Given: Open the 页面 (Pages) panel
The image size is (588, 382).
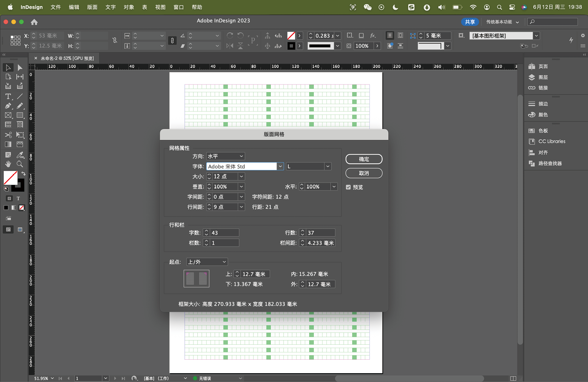Looking at the screenshot, I should (x=543, y=66).
